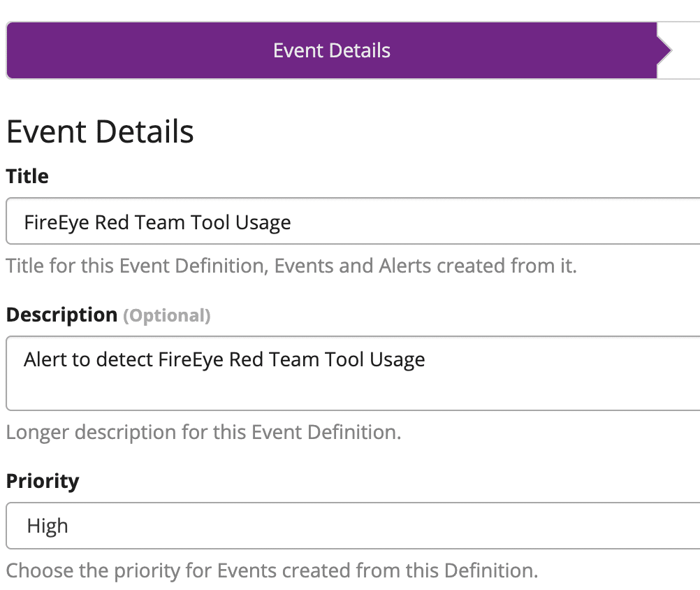Click the Title field label
Viewport: 700px width, 590px height.
tap(27, 176)
